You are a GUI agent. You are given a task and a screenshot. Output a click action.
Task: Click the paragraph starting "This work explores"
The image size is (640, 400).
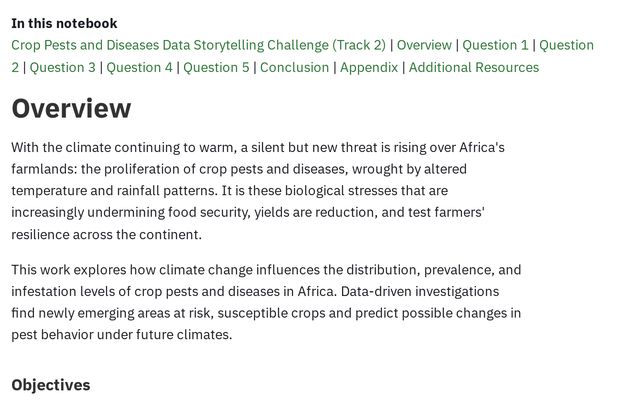tap(265, 302)
